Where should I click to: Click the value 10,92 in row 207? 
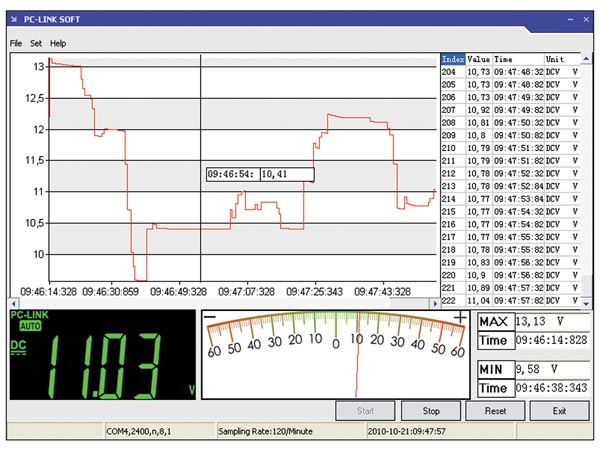click(478, 110)
